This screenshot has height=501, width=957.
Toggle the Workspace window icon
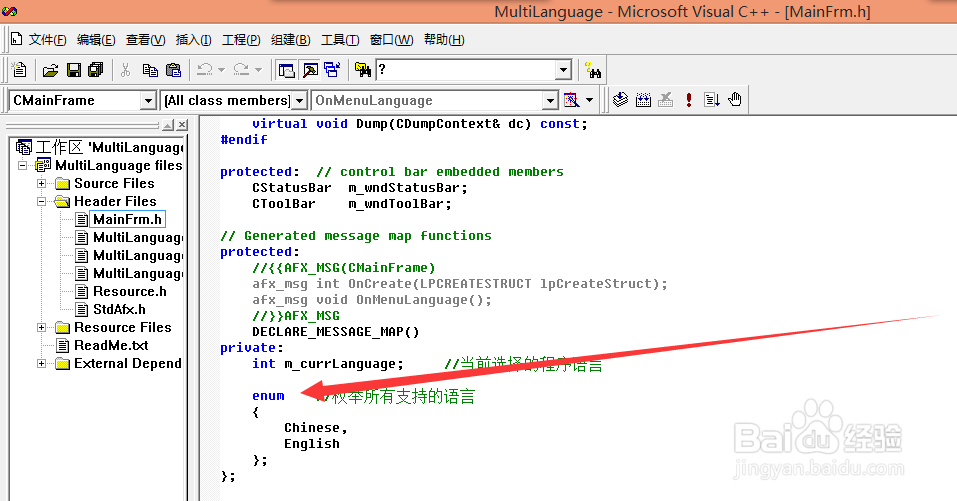point(286,70)
